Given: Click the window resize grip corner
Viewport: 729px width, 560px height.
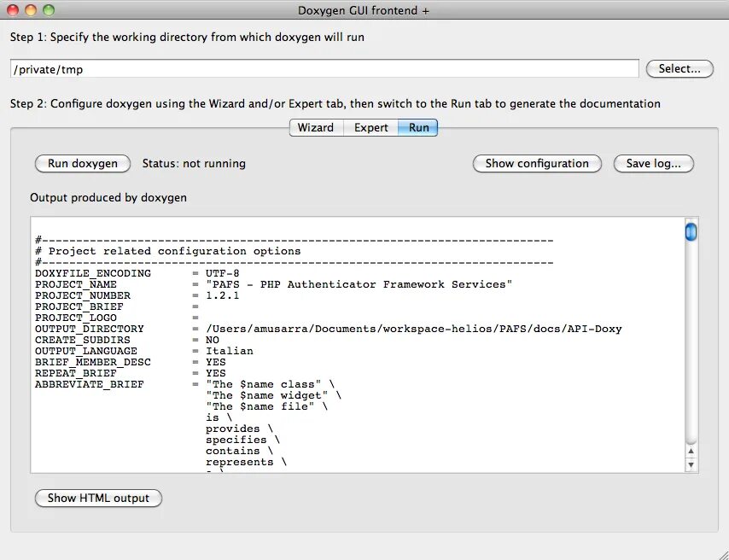Looking at the screenshot, I should [x=720, y=551].
